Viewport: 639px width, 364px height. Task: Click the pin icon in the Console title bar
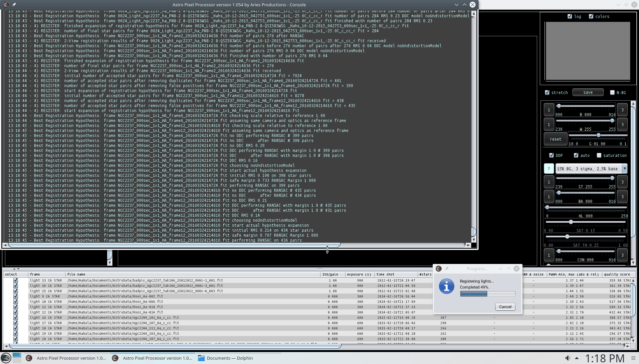14,5
